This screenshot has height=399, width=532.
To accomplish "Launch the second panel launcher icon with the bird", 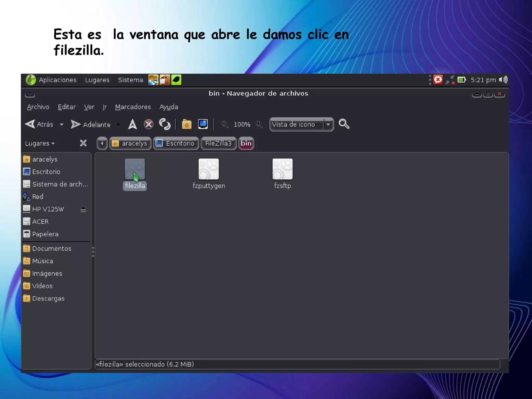I will point(165,80).
